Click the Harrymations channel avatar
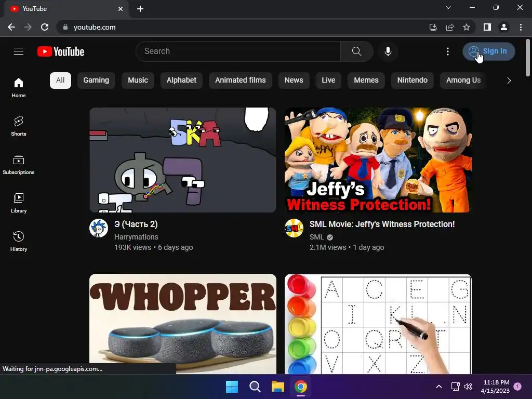This screenshot has width=532, height=399. pos(99,228)
